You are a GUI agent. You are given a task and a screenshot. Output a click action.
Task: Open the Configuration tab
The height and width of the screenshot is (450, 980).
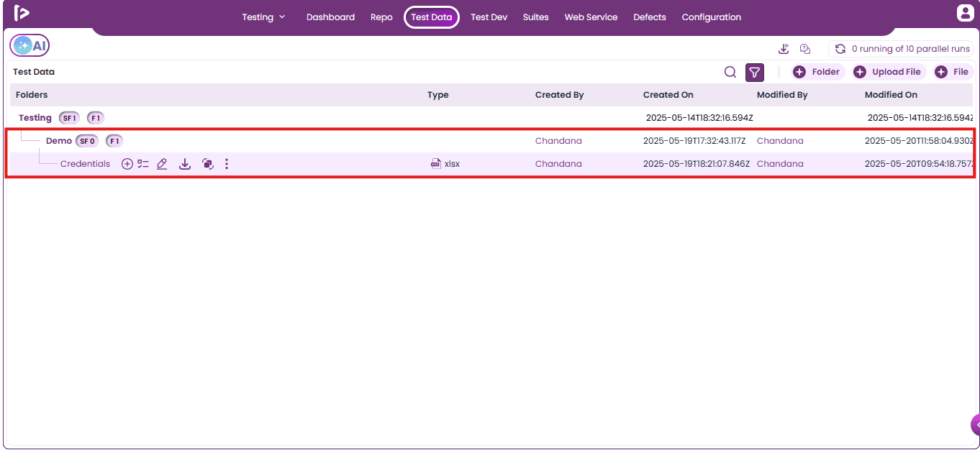coord(712,17)
